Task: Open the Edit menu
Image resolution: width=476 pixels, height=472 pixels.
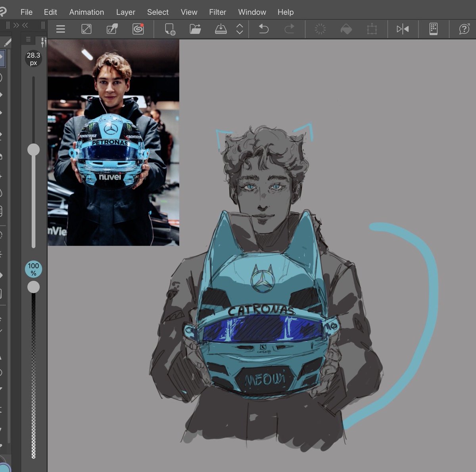Action: (50, 12)
